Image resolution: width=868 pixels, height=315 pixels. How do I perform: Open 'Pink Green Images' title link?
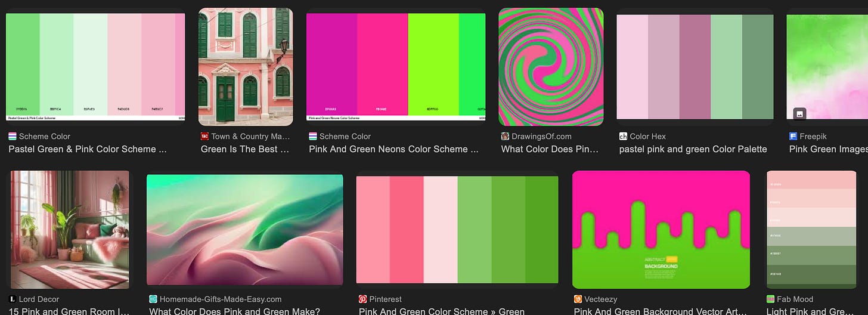tap(829, 149)
